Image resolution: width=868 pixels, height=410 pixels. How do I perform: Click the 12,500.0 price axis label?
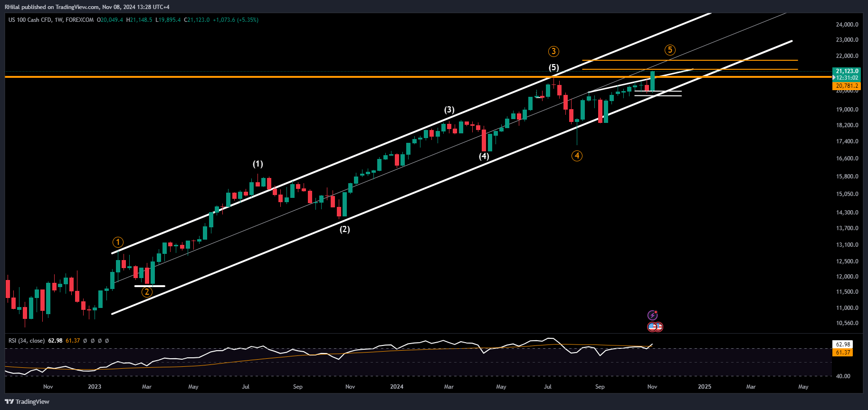pos(847,261)
